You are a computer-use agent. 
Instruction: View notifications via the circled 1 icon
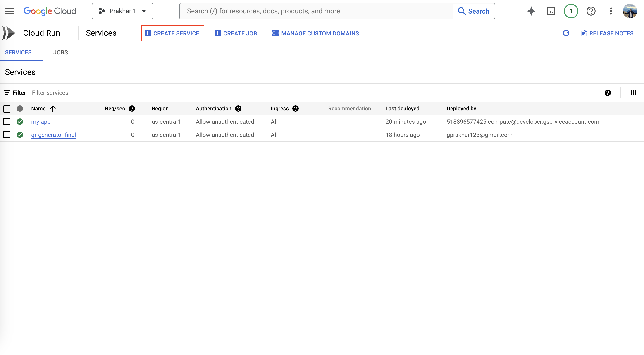pos(571,11)
